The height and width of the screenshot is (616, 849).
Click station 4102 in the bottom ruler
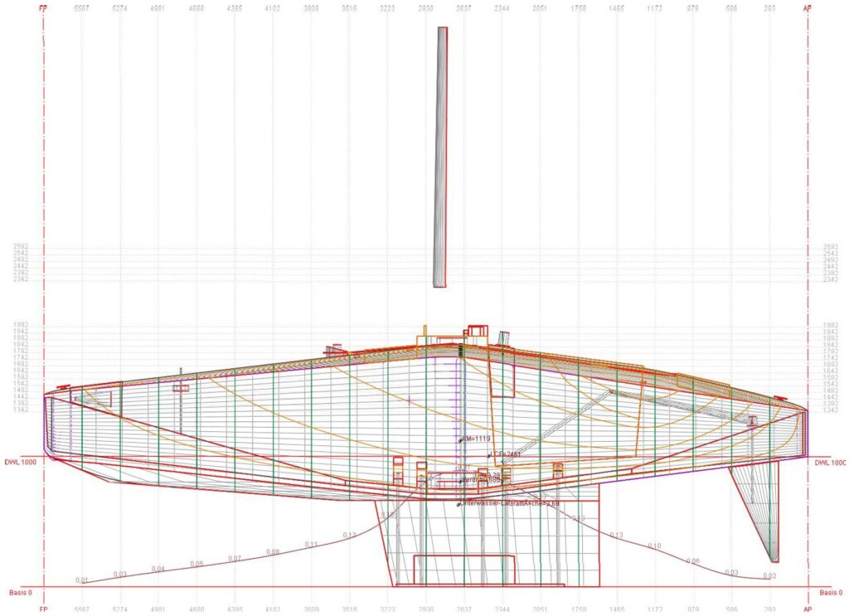click(273, 609)
